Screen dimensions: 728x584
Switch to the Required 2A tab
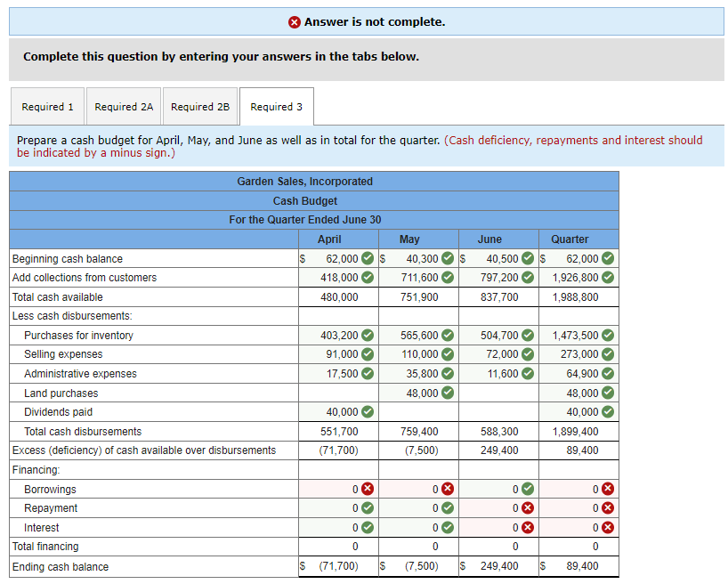click(124, 107)
